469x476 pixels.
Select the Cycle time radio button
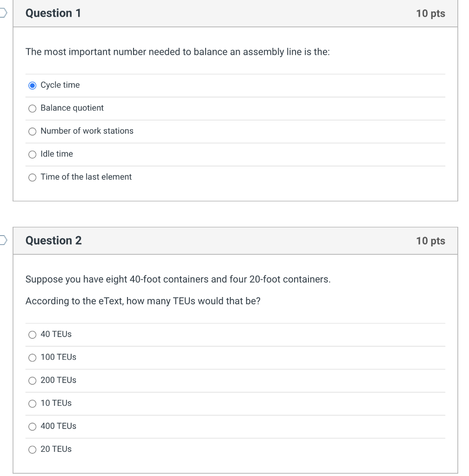pyautogui.click(x=32, y=85)
